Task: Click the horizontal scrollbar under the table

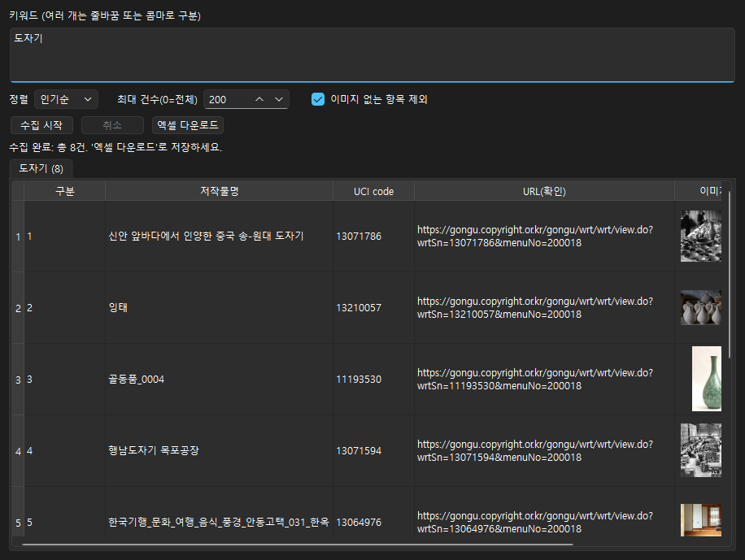Action: click(x=298, y=545)
